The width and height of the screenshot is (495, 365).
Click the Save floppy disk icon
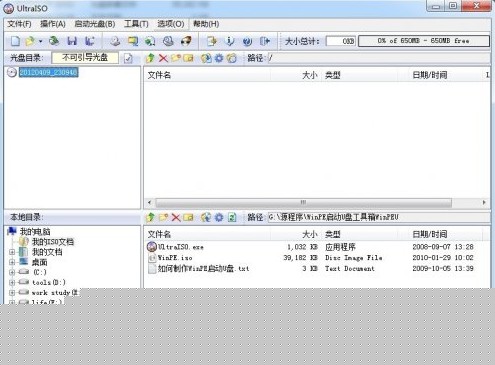pos(72,41)
